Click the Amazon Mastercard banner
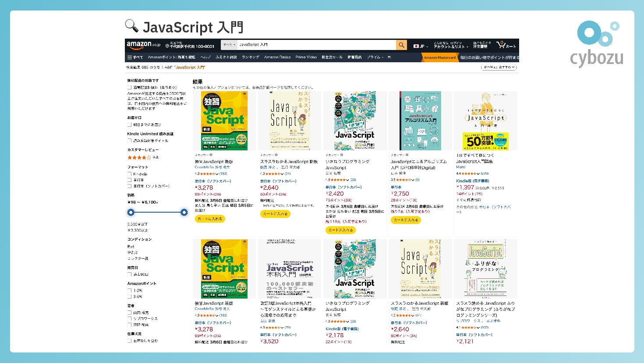Viewport: 644px width, 363px height. 440,57
